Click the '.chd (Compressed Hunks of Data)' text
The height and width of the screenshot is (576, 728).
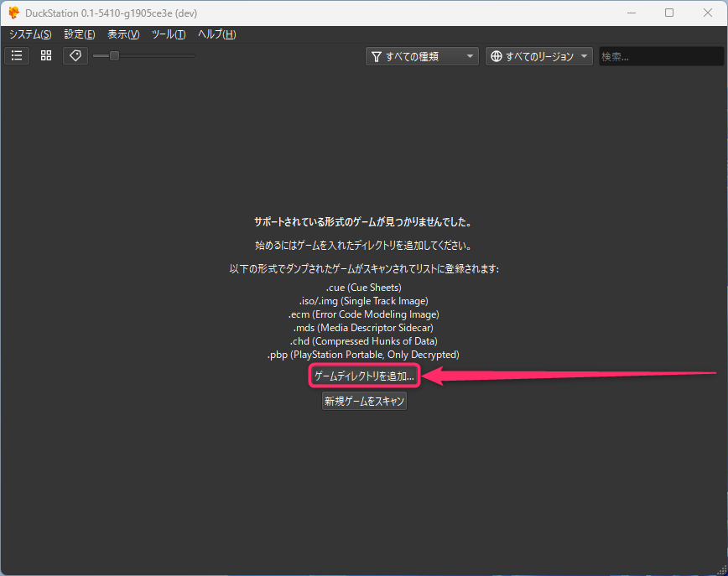click(363, 341)
